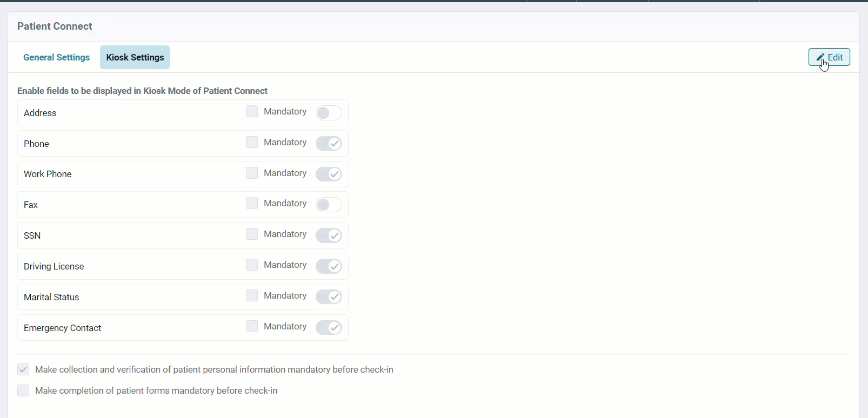868x418 pixels.
Task: Check patient forms completion mandatory checkbox
Action: pyautogui.click(x=23, y=390)
